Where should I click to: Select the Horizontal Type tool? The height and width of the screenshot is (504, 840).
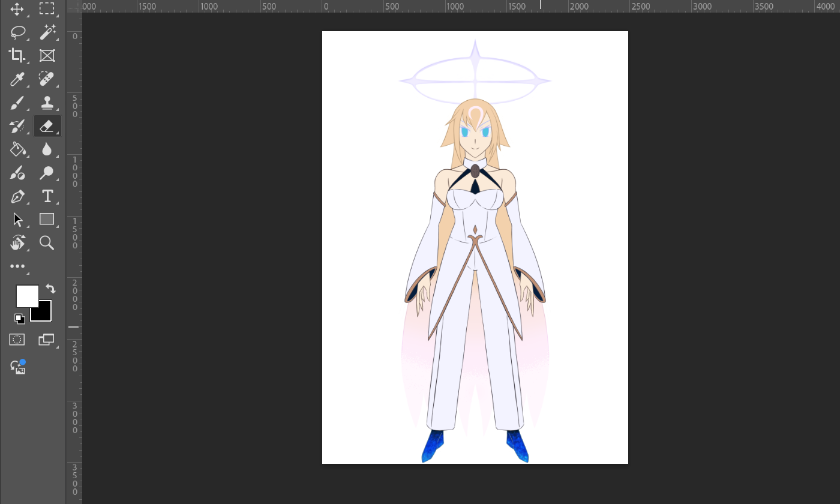click(47, 196)
